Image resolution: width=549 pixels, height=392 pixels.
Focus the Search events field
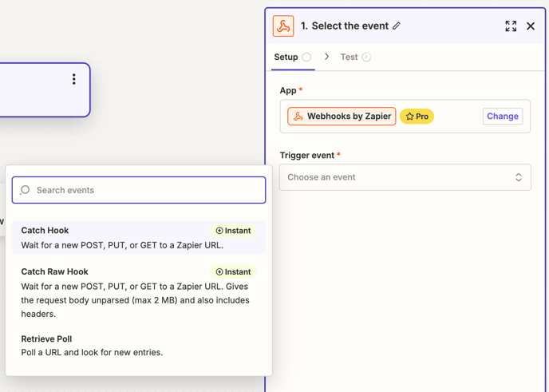[x=139, y=190]
